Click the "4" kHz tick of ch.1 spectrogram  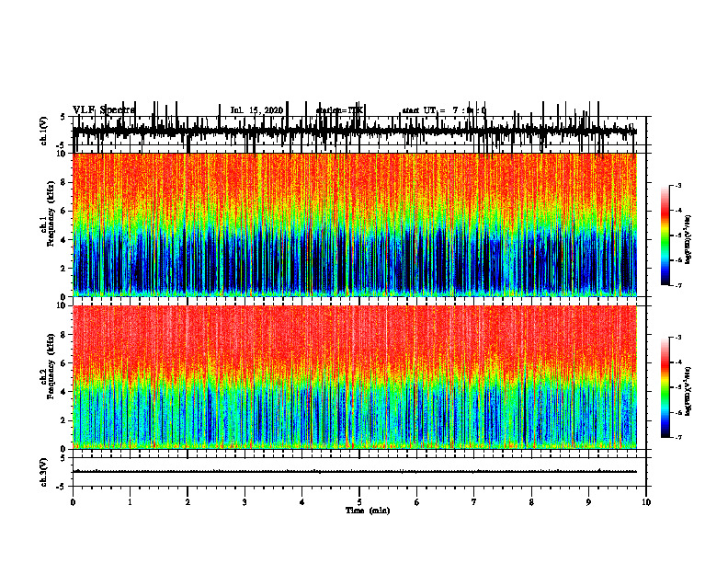pos(63,240)
